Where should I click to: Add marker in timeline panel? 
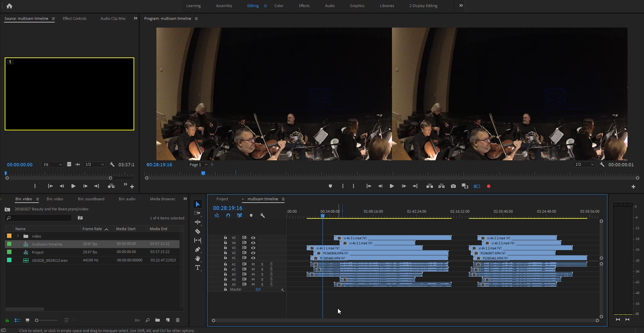(x=251, y=215)
